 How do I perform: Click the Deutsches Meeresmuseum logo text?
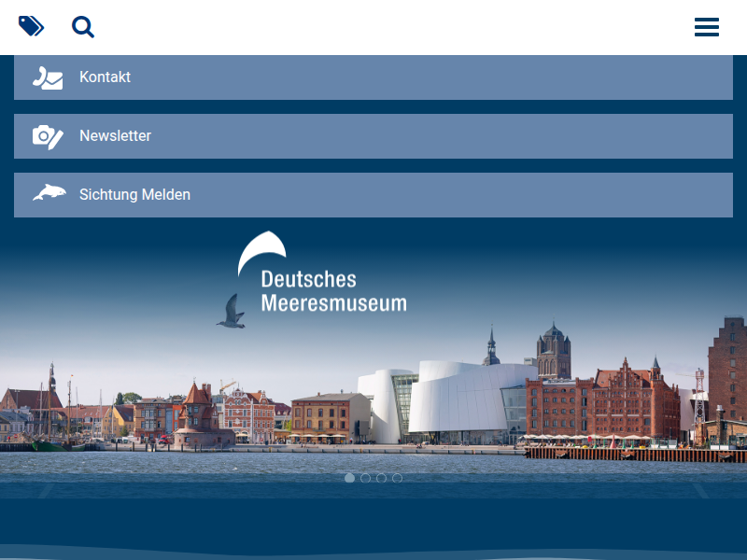(x=333, y=291)
